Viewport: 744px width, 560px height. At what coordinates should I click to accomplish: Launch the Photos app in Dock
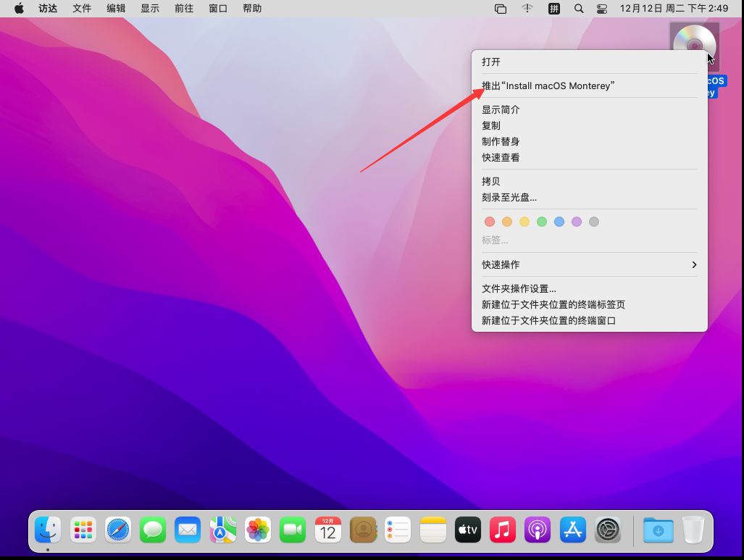pos(257,530)
